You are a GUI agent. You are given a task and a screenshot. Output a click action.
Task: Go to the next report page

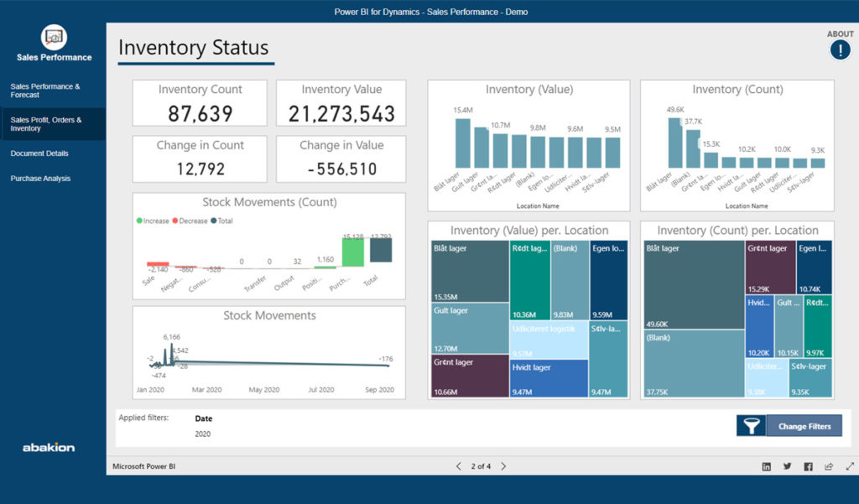coord(503,465)
